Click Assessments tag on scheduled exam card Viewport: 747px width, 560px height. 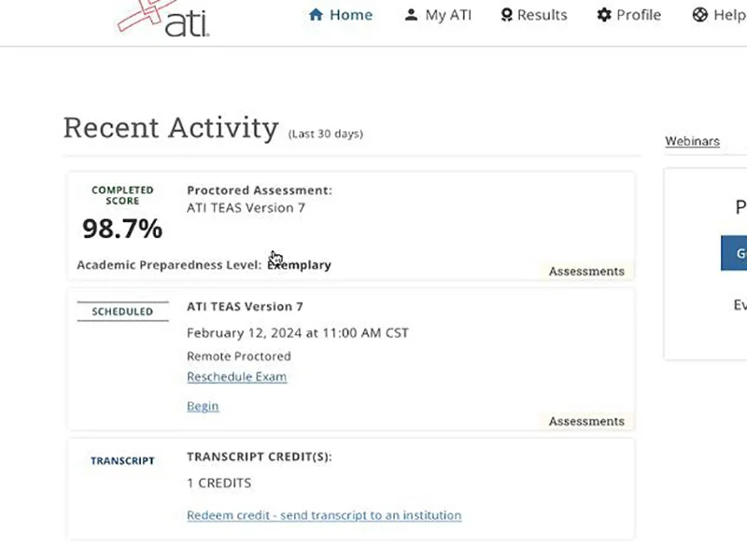(586, 422)
